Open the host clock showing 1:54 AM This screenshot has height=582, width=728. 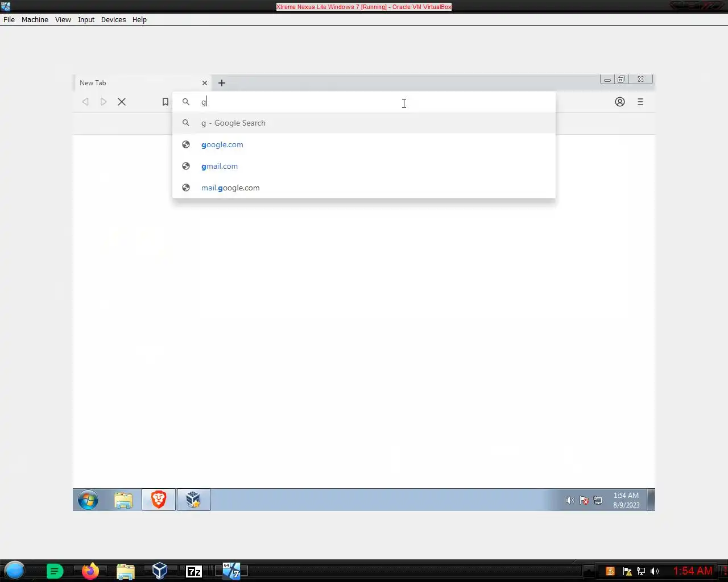point(693,571)
